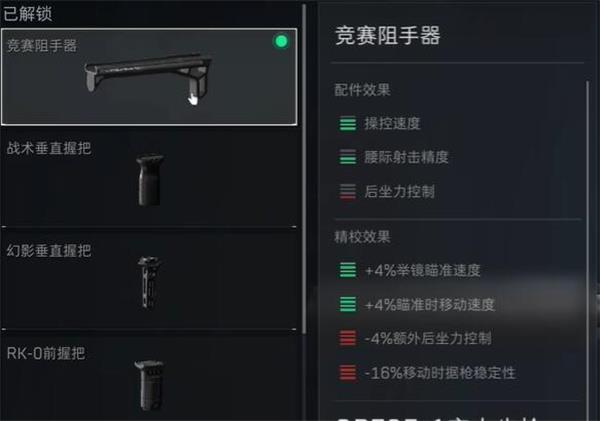Image resolution: width=600 pixels, height=421 pixels.
Task: Click the 战术垂直握把 name label
Action: point(49,148)
